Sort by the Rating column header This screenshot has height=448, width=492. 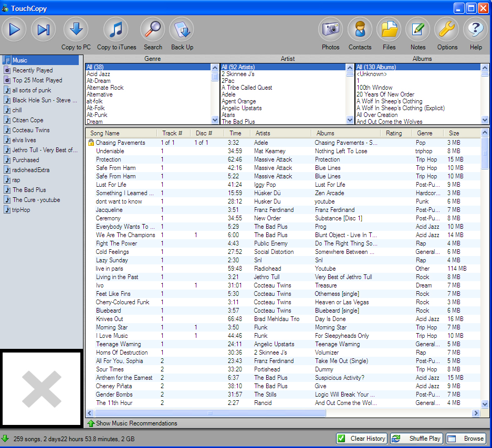pyautogui.click(x=396, y=133)
